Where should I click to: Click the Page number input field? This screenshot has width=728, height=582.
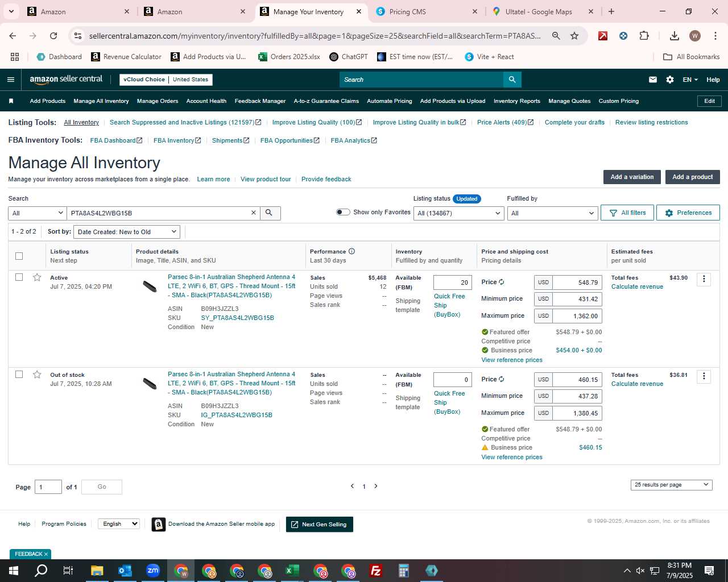tap(48, 487)
